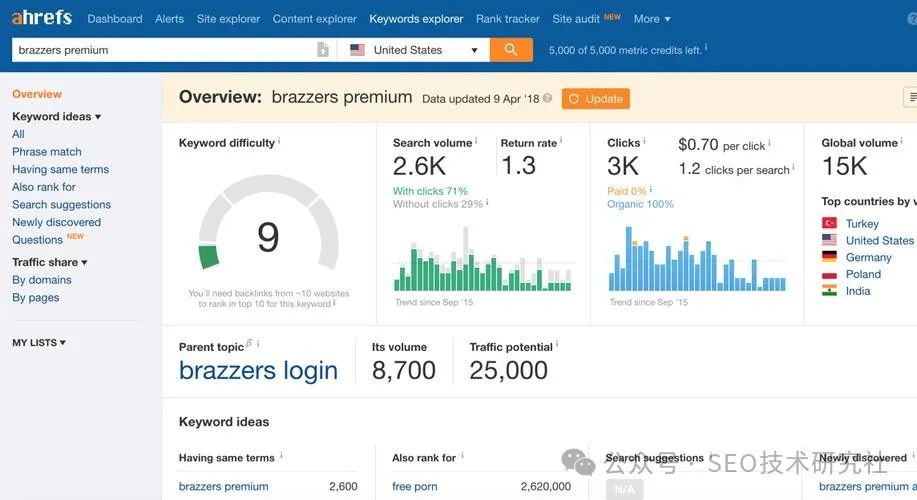Open the United States country dropdown
The height and width of the screenshot is (500, 917).
[414, 50]
